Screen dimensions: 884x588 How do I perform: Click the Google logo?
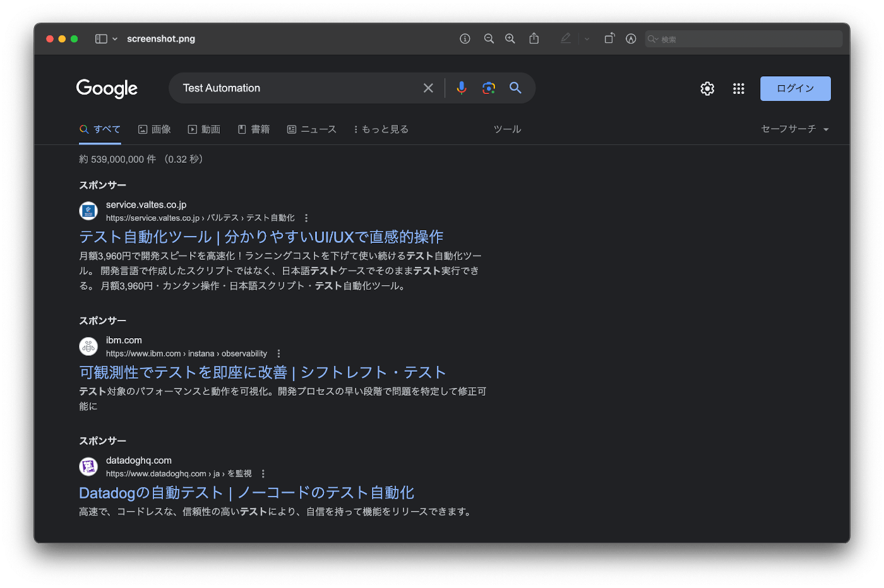pos(107,88)
